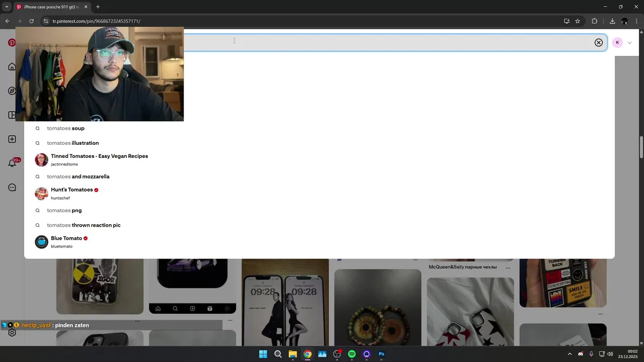The width and height of the screenshot is (644, 362).
Task: Open the tab search dropdown arrow
Action: tap(7, 7)
